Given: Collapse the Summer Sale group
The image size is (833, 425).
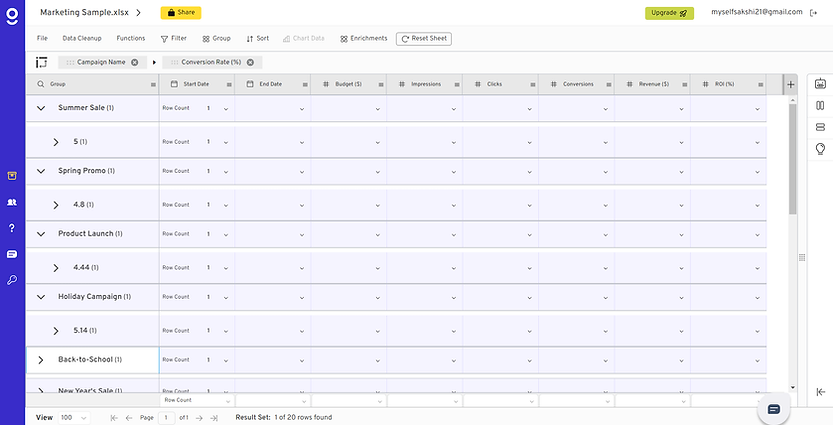Looking at the screenshot, I should point(41,107).
